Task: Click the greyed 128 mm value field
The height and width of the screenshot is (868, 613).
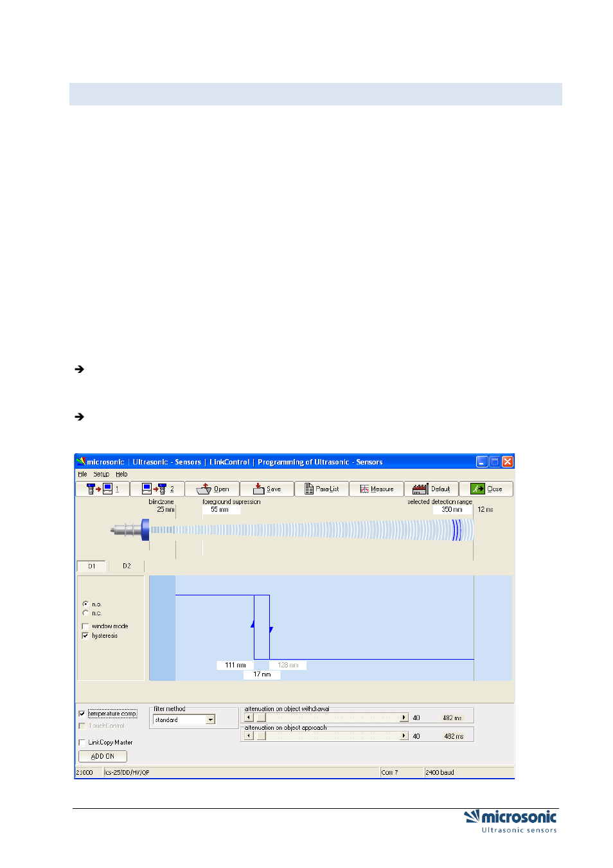Action: (288, 665)
